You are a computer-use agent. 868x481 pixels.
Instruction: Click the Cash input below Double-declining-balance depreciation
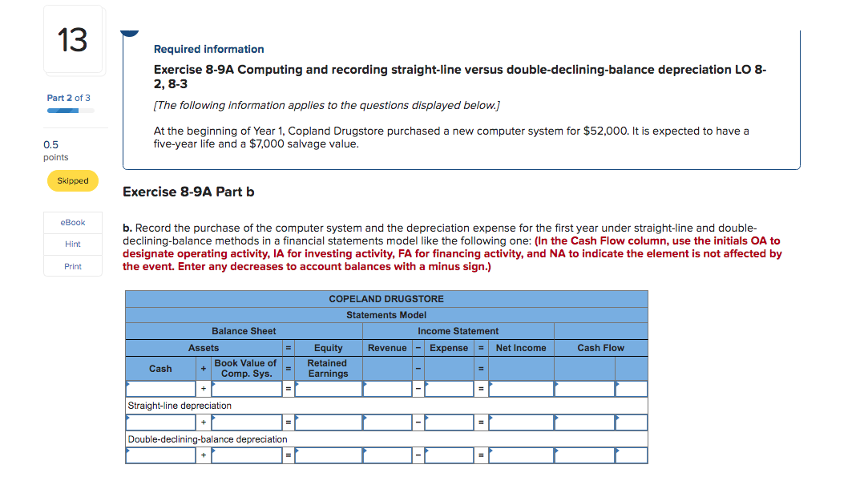(x=160, y=455)
